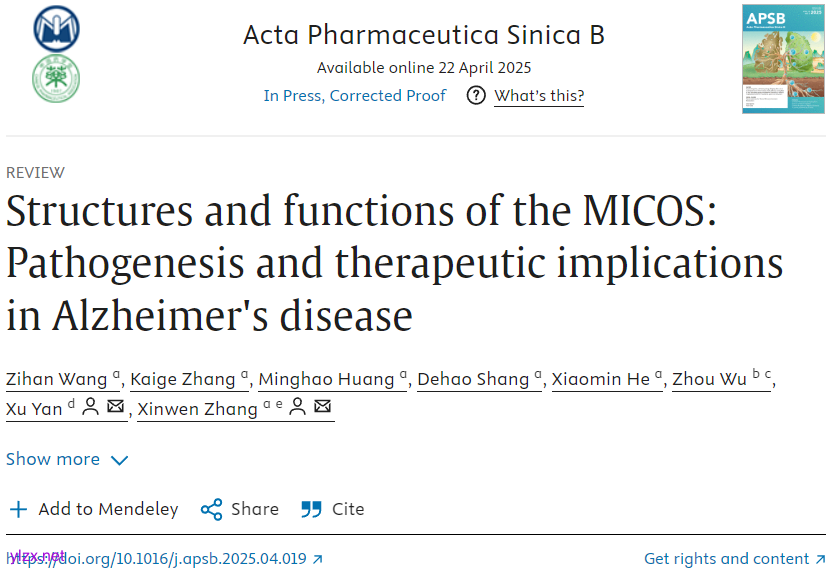Open Xinwen Zhang's author profile person icon
The image size is (836, 571).
tap(297, 408)
